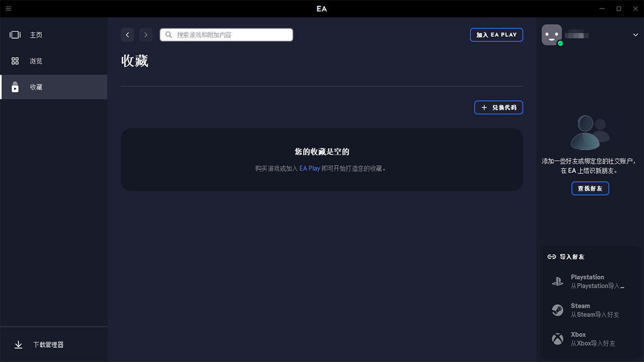Click the 查找好友 button
The image size is (644, 362).
[x=590, y=189]
